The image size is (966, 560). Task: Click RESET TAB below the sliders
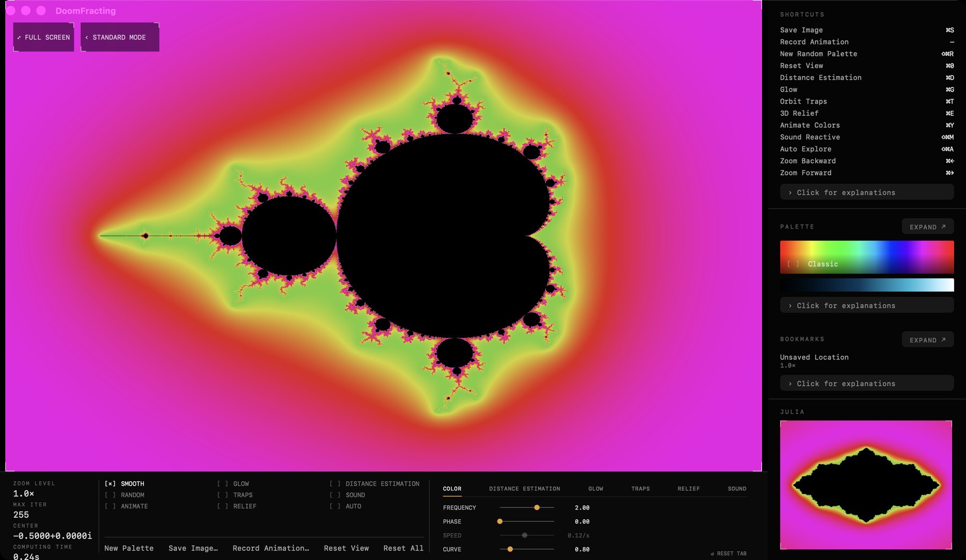pos(728,554)
